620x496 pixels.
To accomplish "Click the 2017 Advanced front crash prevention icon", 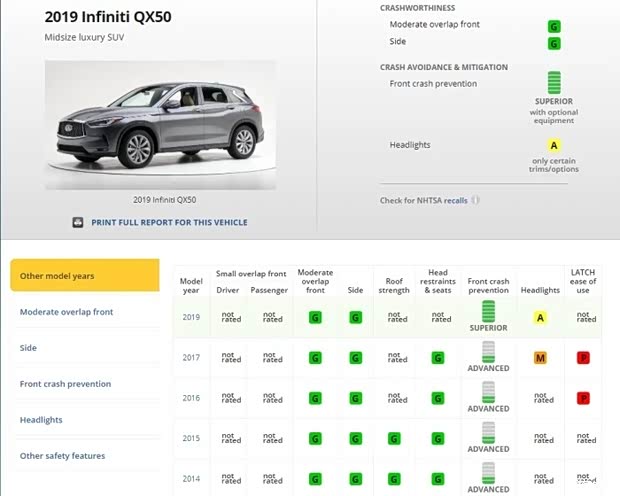I will [488, 351].
